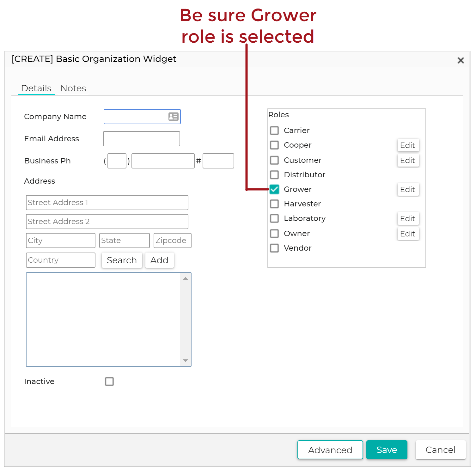Viewport: 476px width, 470px height.
Task: Enable the Cooper role checkbox
Action: click(x=274, y=145)
